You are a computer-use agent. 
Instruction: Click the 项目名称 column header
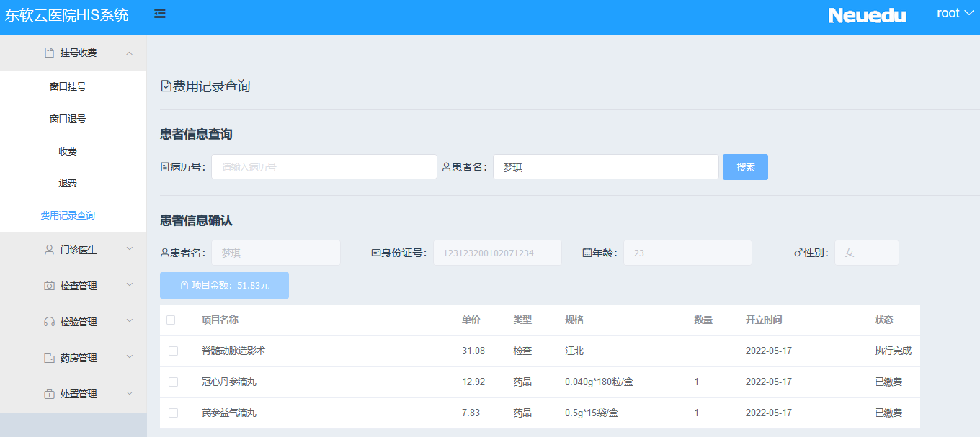pos(220,320)
